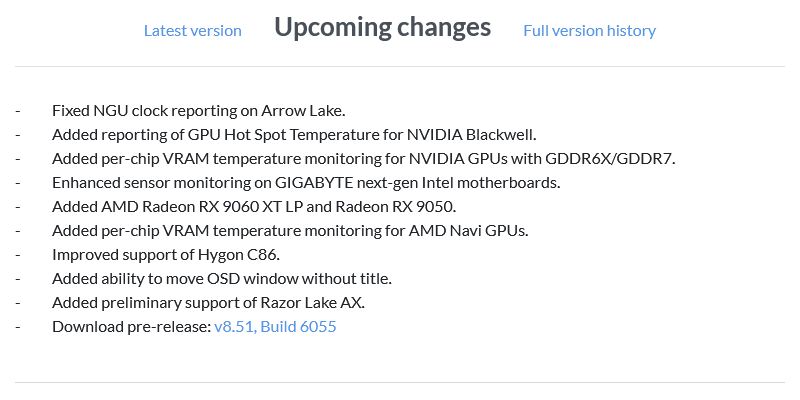Click the word Blackwell in the changelog
Viewport: 800px width, 400px height.
click(x=501, y=135)
